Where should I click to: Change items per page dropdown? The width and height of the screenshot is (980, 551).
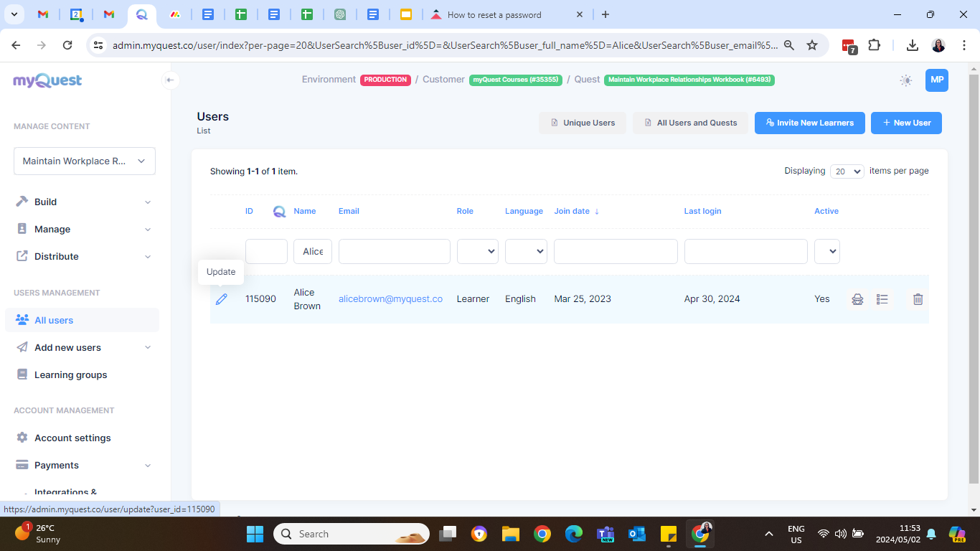pyautogui.click(x=847, y=171)
